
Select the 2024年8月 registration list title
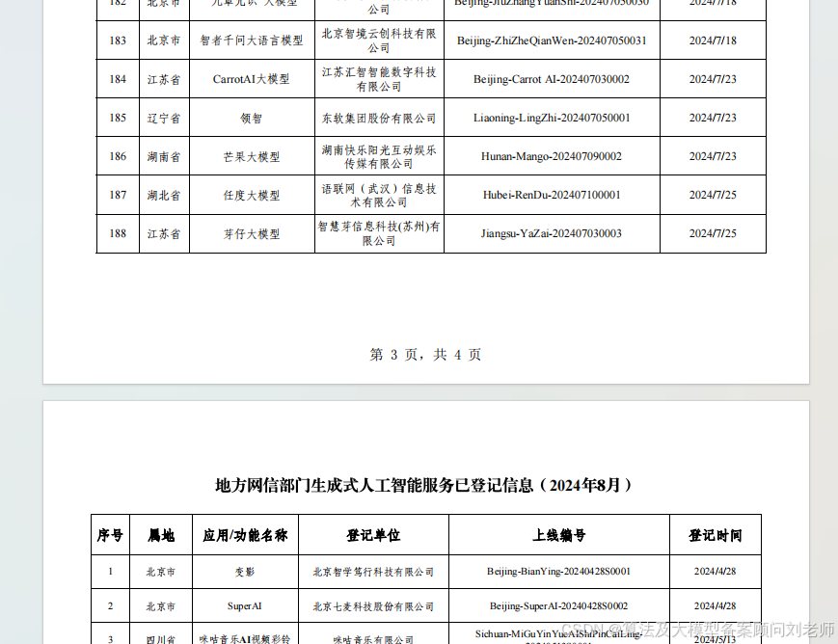tap(425, 485)
